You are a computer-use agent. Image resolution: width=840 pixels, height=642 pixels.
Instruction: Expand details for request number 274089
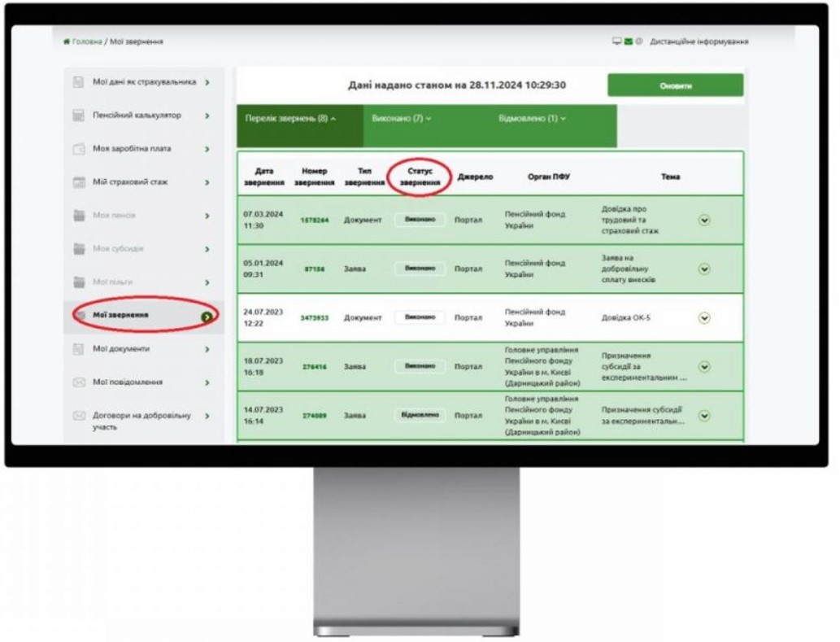tap(704, 416)
